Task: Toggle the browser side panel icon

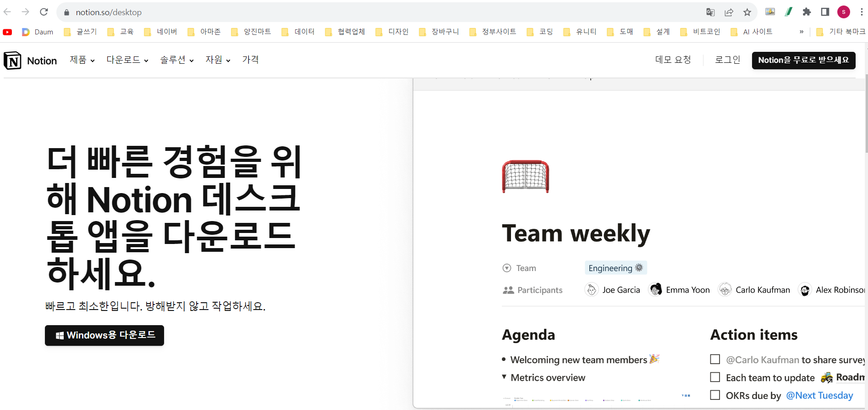Action: 825,12
